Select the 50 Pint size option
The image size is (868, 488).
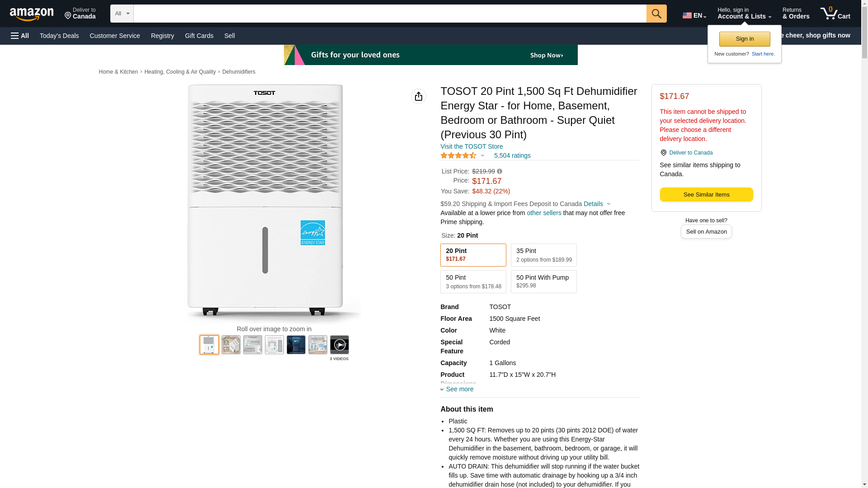pyautogui.click(x=473, y=282)
